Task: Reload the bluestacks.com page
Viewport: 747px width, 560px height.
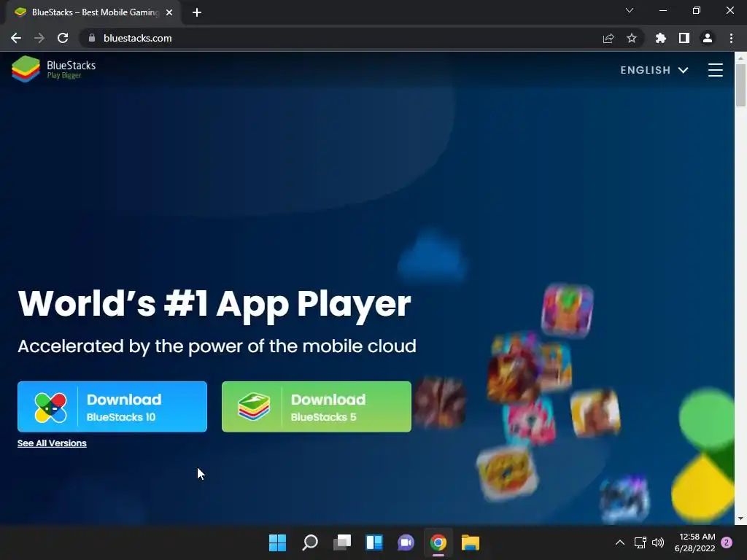Action: click(x=63, y=38)
